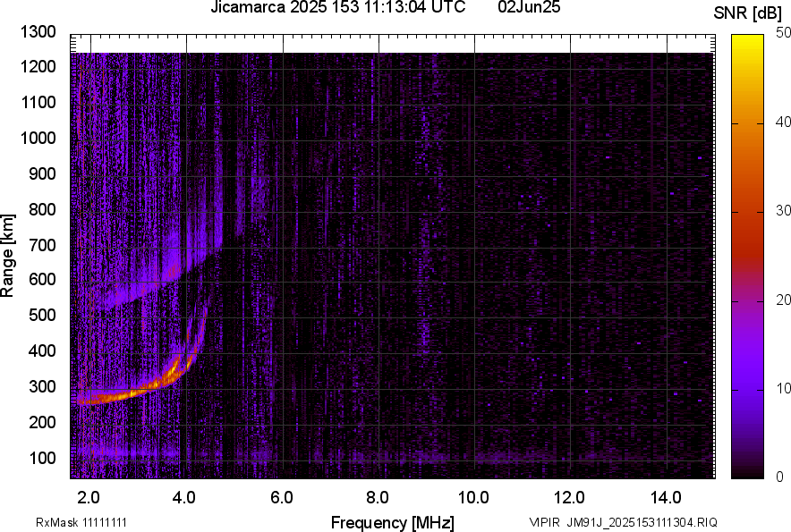Click the frequency tick label '12.0'

569,498
